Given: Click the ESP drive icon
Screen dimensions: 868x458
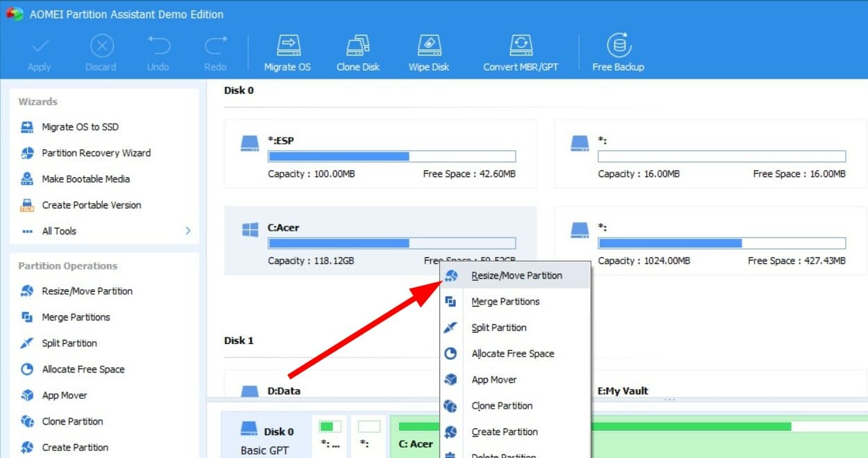Looking at the screenshot, I should tap(249, 142).
